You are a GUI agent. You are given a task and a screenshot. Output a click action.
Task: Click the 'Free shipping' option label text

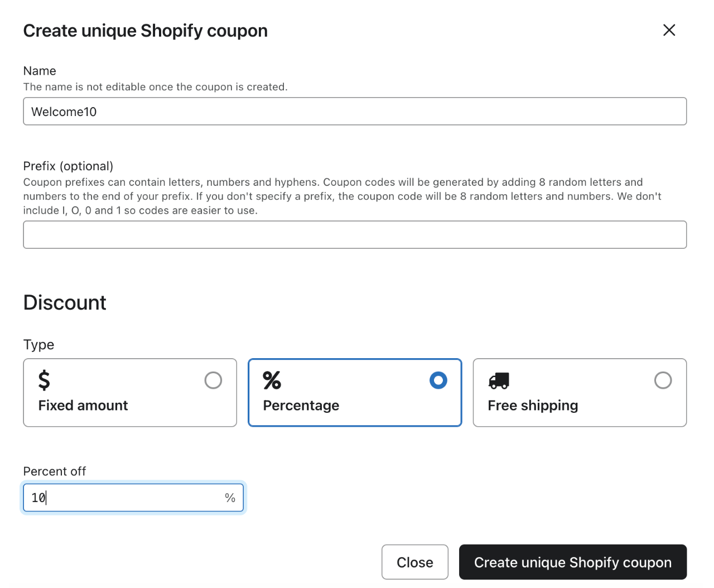(x=533, y=406)
